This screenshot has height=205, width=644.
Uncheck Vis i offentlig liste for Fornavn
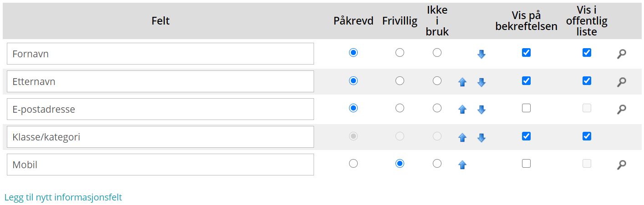click(587, 53)
